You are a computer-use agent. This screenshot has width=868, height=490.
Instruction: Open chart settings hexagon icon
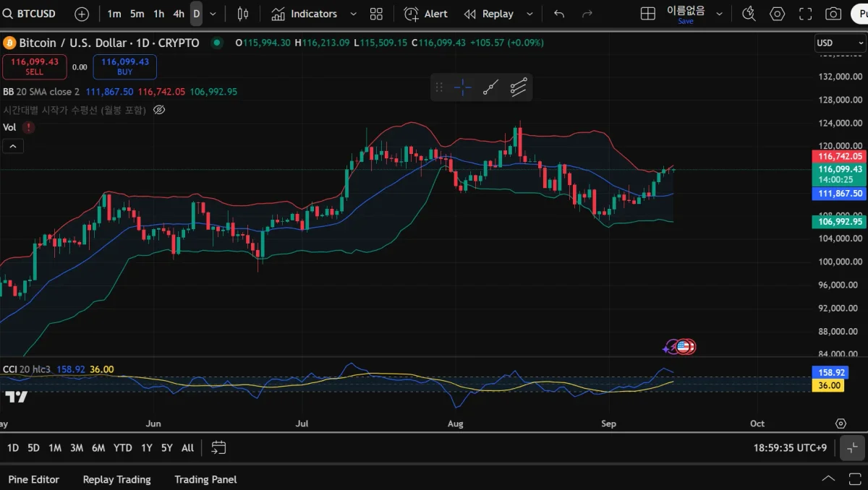(777, 14)
